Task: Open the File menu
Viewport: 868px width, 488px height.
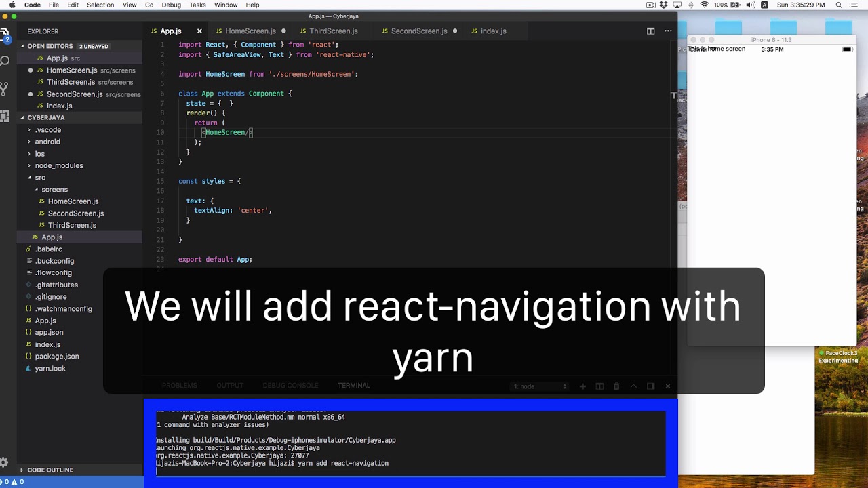Action: click(x=54, y=5)
